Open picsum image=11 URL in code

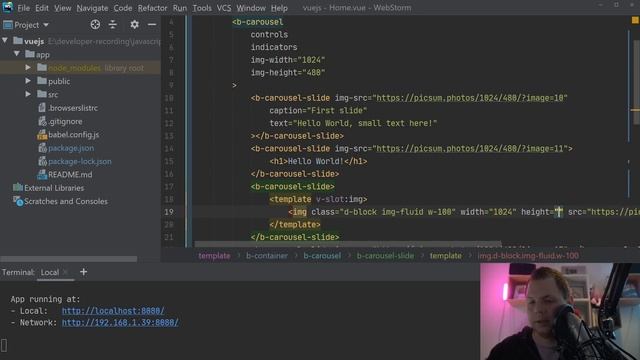[470, 149]
